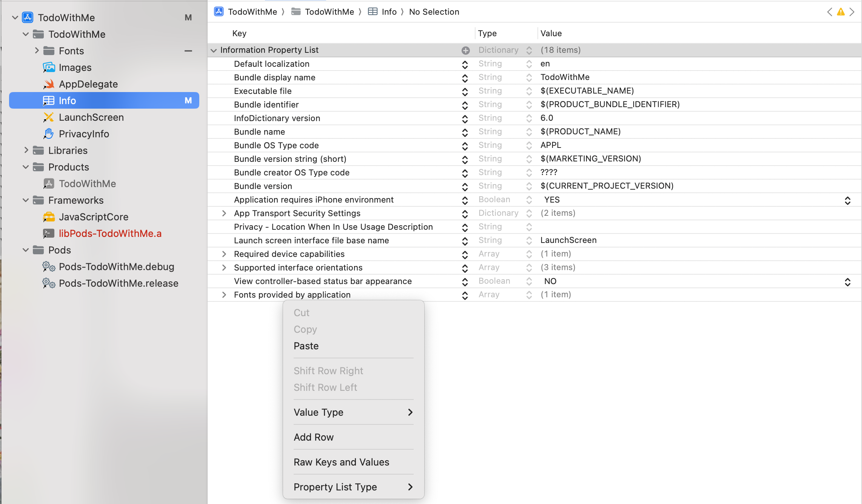Viewport: 862px width, 504px height.
Task: Select the libPods-TodoWithMe.a library
Action: pos(110,234)
